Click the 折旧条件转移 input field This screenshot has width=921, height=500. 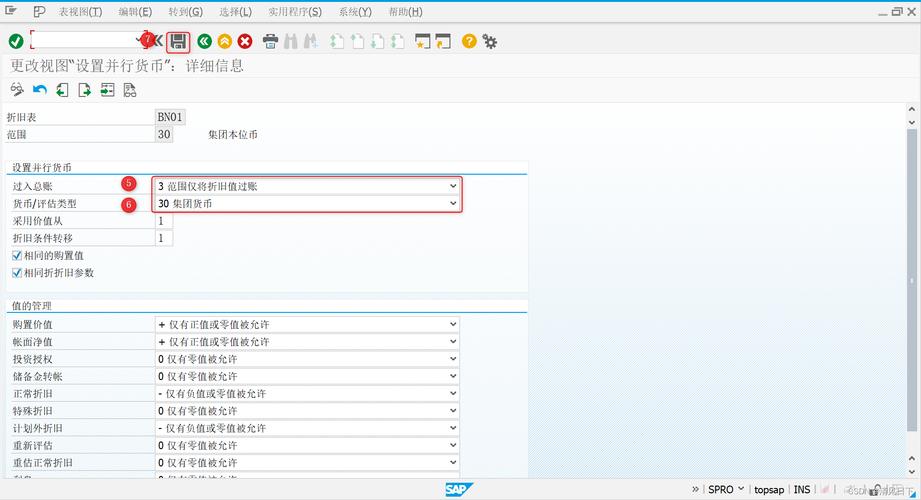[x=164, y=238]
